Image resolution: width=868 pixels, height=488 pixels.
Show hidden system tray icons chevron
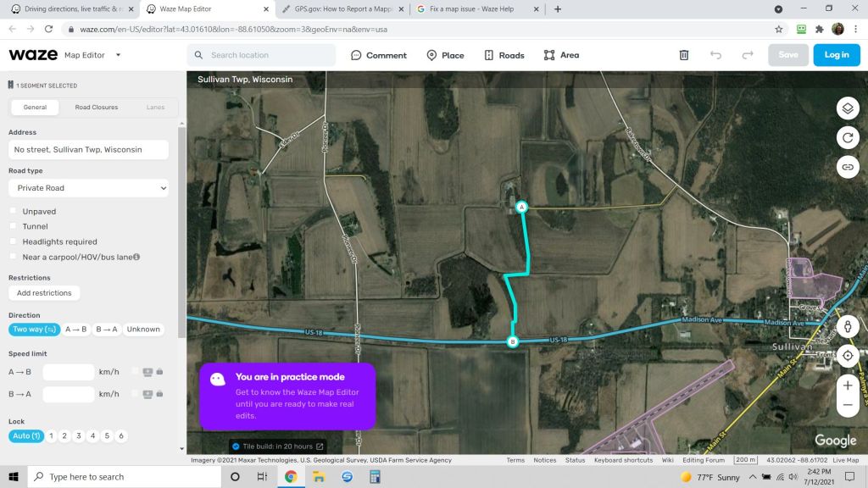click(x=753, y=476)
